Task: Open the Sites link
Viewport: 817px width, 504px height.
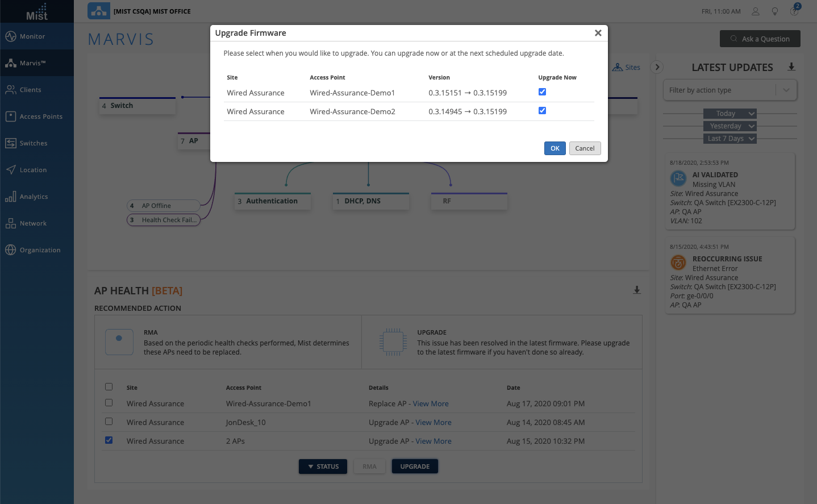Action: (626, 67)
